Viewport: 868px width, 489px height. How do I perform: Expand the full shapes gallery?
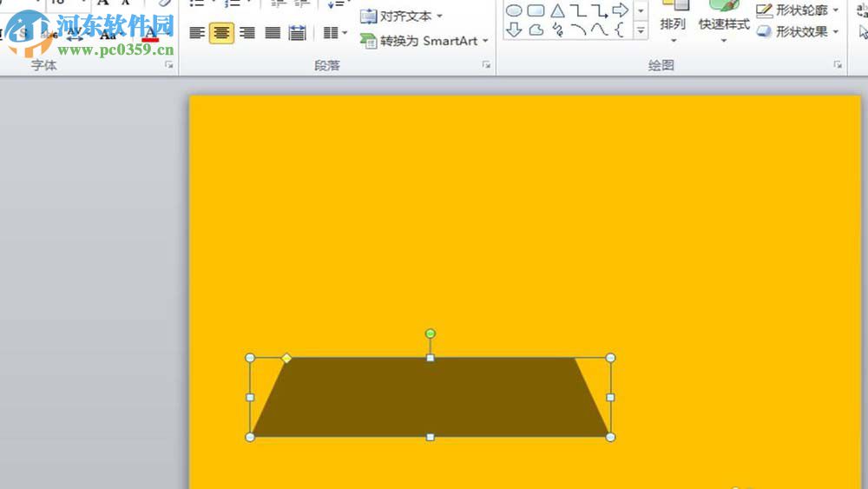point(641,30)
